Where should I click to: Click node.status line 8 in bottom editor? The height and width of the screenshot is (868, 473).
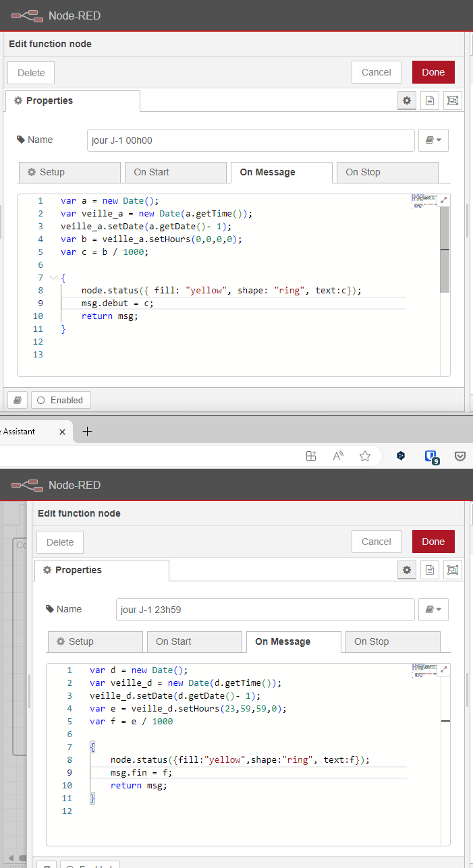click(240, 760)
